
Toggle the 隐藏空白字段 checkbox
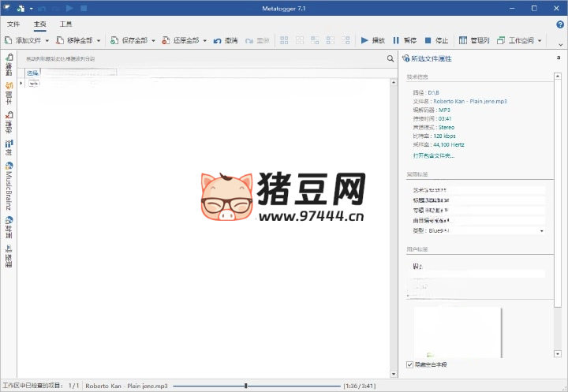click(409, 364)
